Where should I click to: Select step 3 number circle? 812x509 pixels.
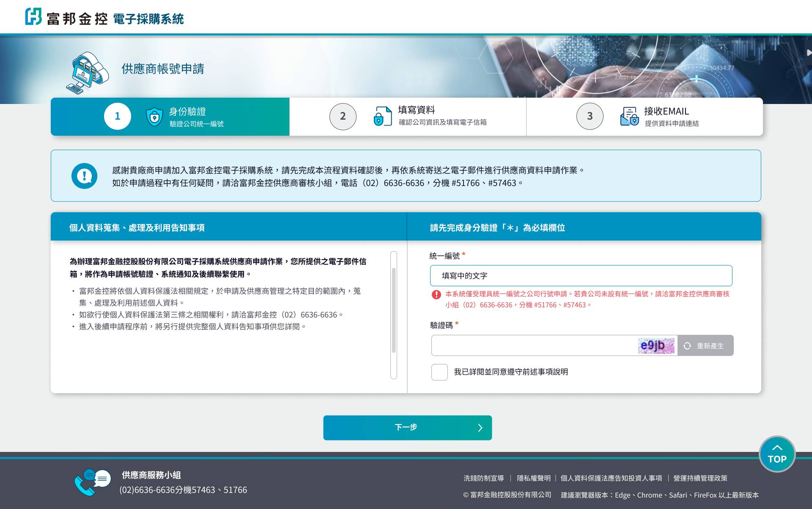pos(590,116)
